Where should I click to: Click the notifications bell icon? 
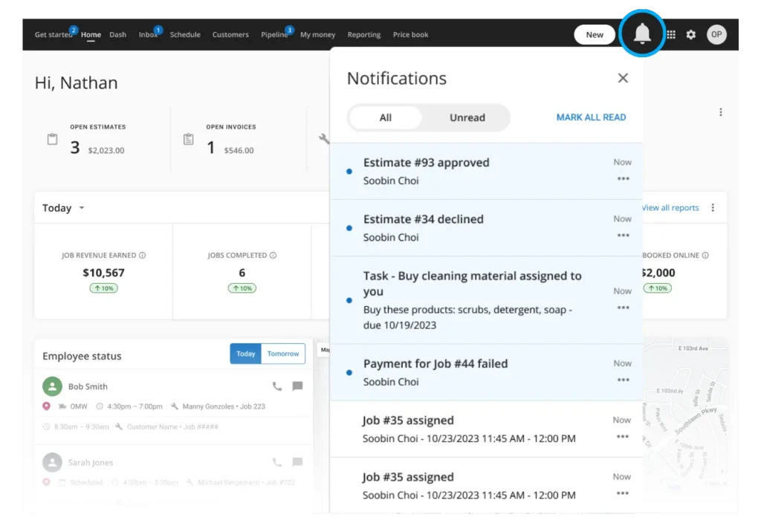(x=642, y=34)
